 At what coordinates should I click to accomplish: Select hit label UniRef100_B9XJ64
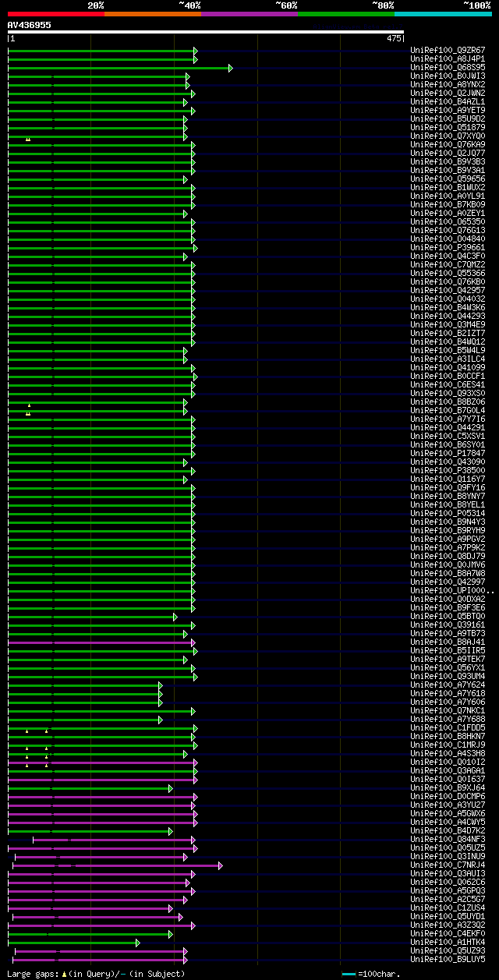point(448,787)
